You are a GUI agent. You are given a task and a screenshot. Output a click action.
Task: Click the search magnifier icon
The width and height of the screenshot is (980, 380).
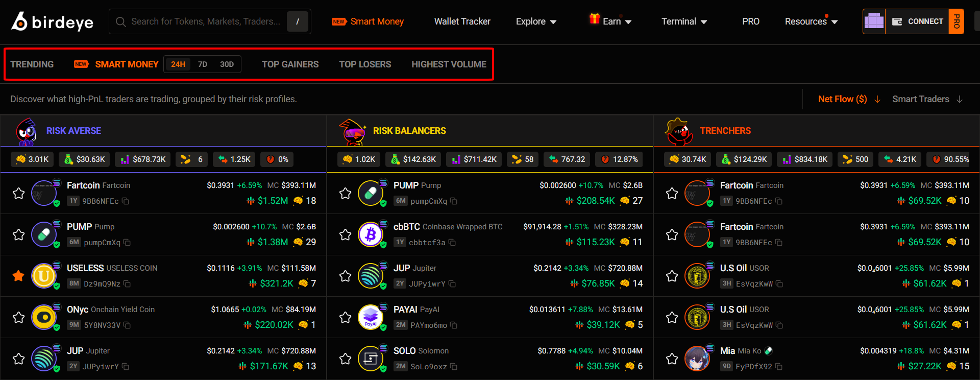(121, 21)
